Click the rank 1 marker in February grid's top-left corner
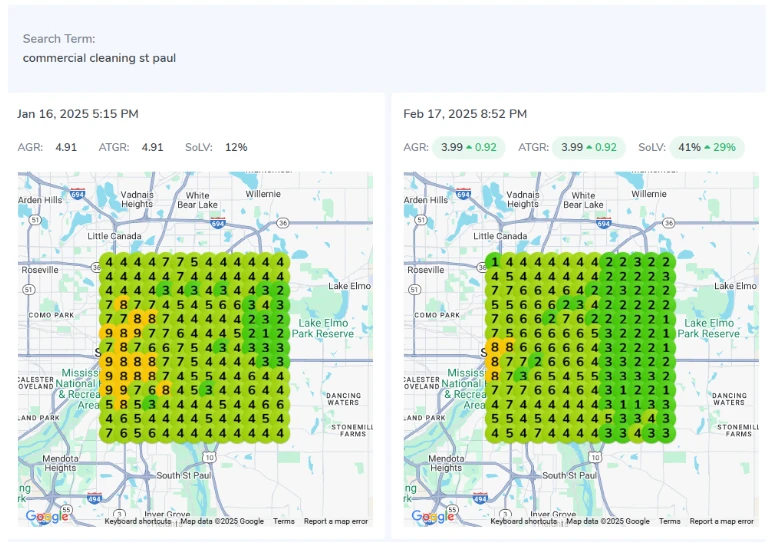This screenshot has width=772, height=542. click(x=495, y=262)
